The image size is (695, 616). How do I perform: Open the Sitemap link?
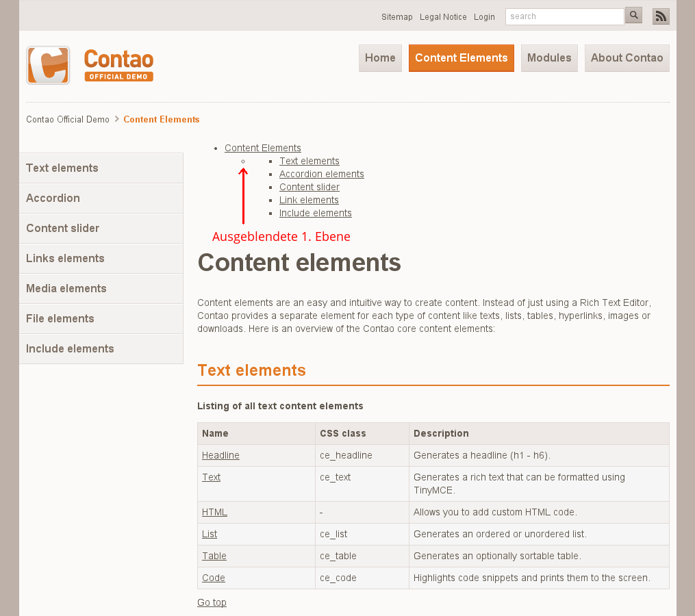pyautogui.click(x=397, y=17)
